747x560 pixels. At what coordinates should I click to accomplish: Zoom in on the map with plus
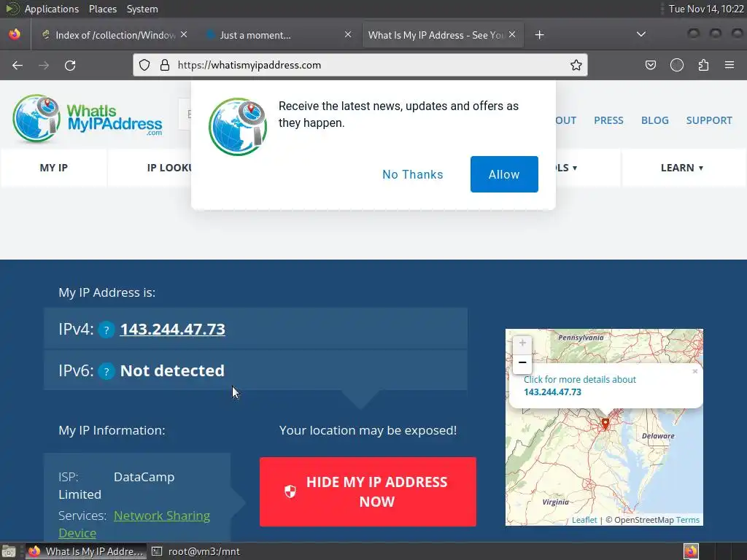pyautogui.click(x=522, y=343)
